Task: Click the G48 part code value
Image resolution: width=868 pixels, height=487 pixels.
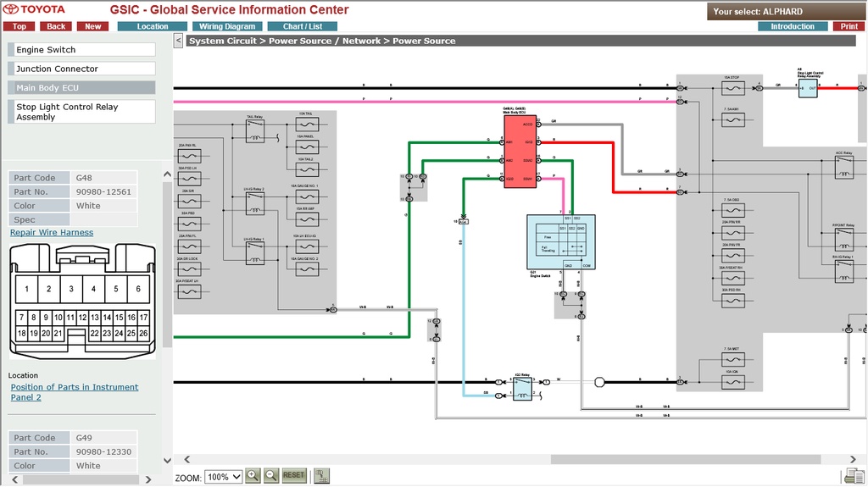Action: click(x=84, y=178)
